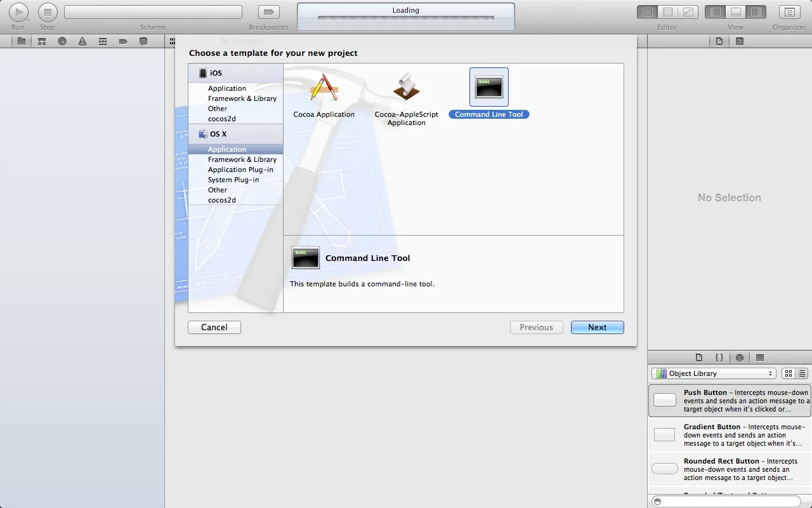The image size is (812, 508).
Task: Open the Issue navigator warning icon
Action: (x=82, y=41)
